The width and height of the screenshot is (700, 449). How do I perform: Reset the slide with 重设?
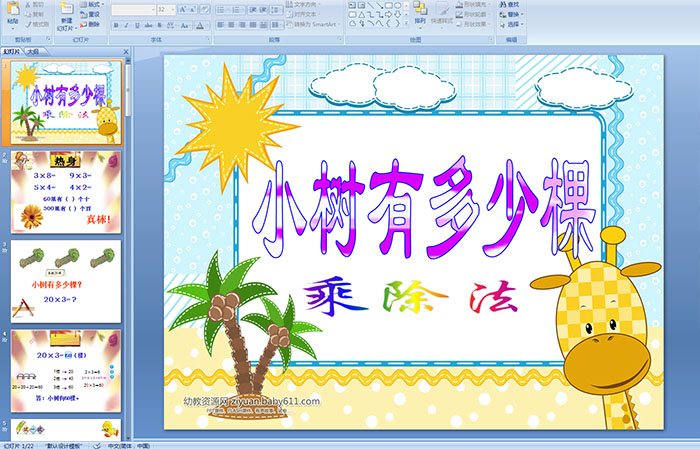click(x=90, y=14)
